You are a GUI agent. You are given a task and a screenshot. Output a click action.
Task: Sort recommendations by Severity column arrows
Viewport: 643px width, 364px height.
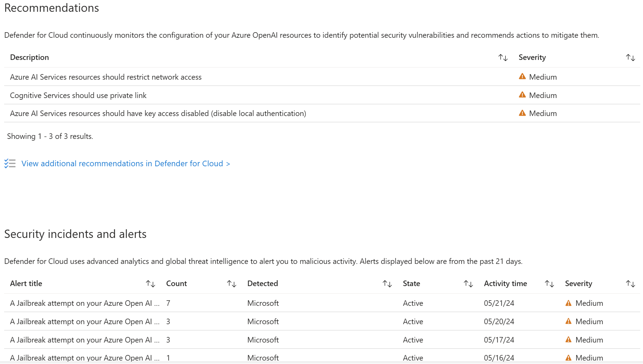pyautogui.click(x=630, y=57)
